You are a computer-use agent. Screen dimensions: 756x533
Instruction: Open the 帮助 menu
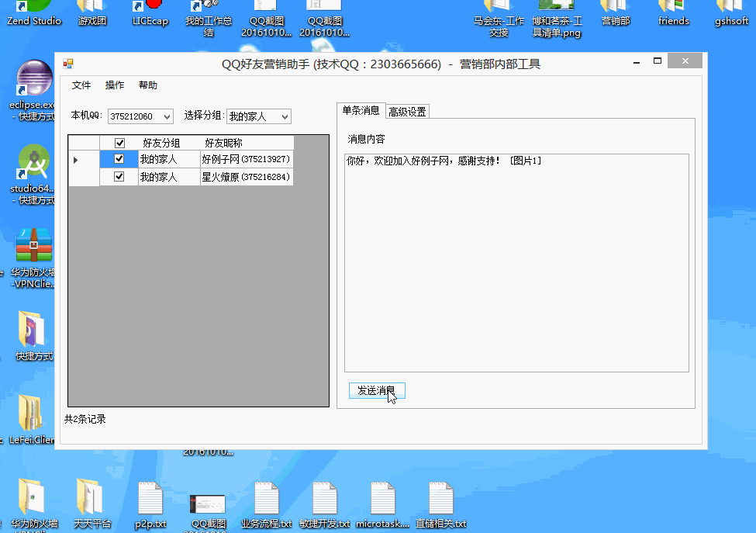(147, 85)
